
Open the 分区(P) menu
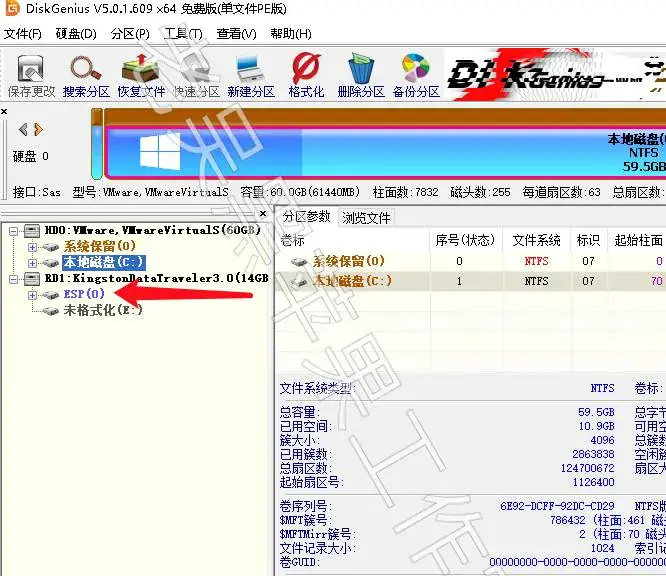130,34
